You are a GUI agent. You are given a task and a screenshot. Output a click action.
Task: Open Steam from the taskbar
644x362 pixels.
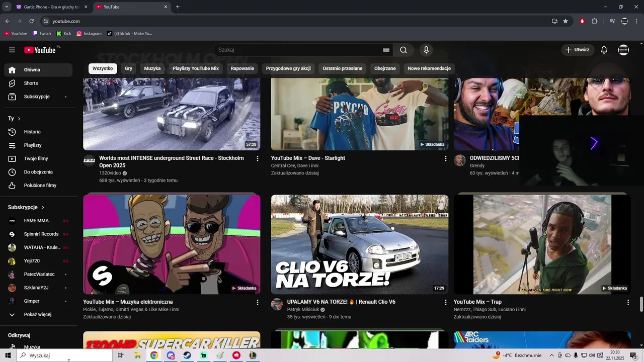pyautogui.click(x=187, y=355)
